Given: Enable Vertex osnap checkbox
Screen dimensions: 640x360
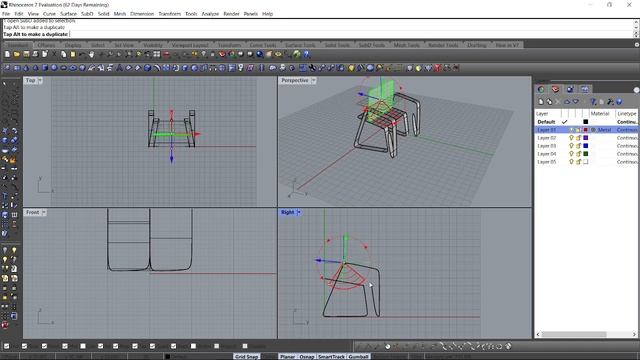Looking at the screenshot, I should pos(193,346).
